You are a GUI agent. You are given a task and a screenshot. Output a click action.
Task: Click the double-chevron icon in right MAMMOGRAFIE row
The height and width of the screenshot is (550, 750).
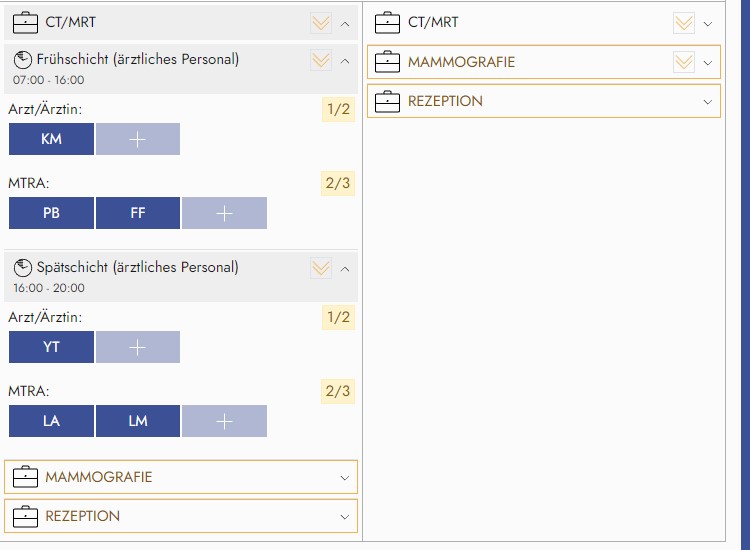tap(684, 62)
